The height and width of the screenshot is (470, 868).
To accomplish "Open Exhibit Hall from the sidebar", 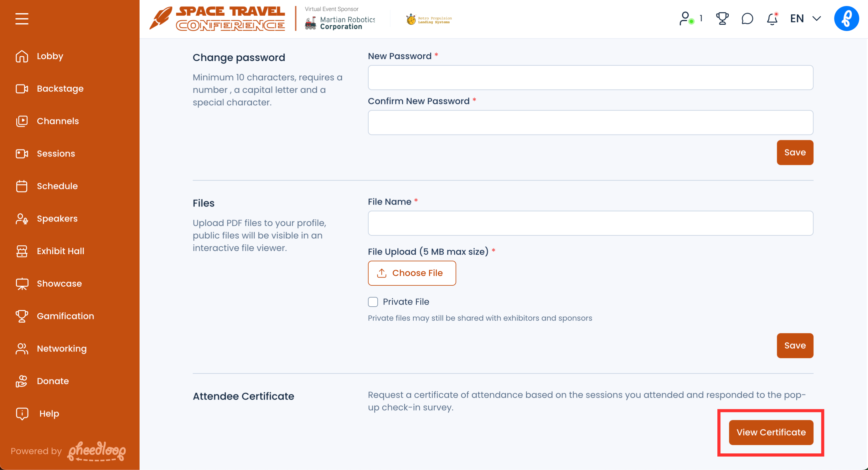I will click(60, 251).
